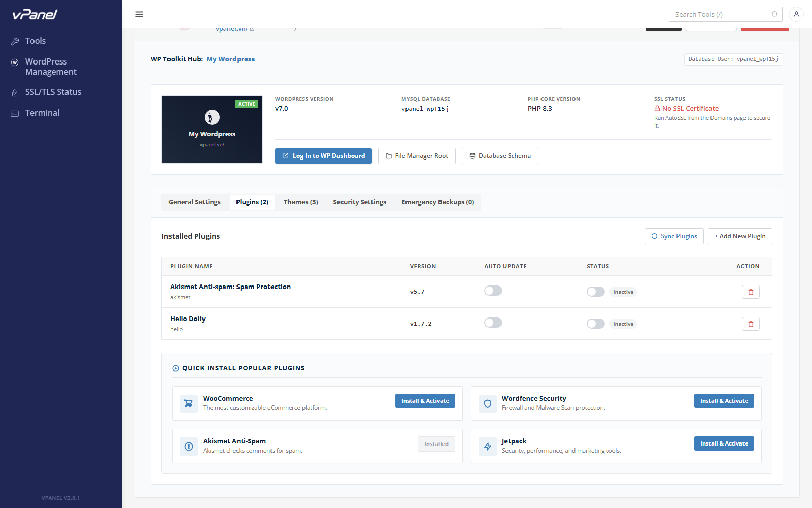Click the VERSION column header

click(423, 266)
